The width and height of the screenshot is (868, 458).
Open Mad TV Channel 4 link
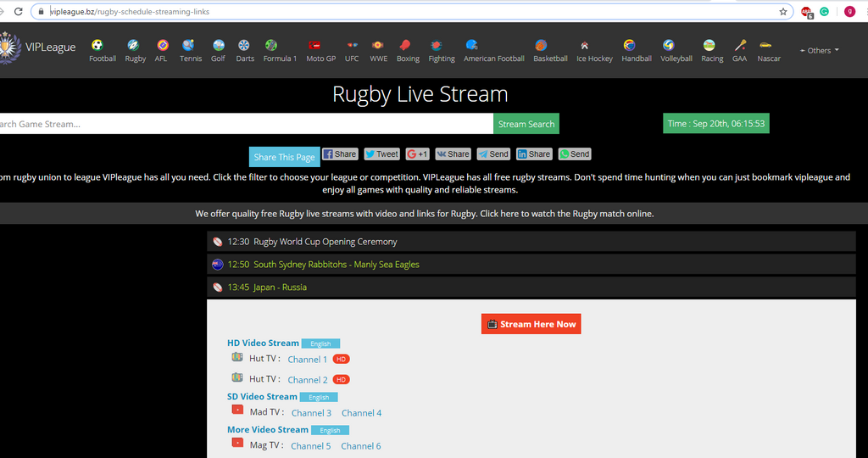[361, 412]
